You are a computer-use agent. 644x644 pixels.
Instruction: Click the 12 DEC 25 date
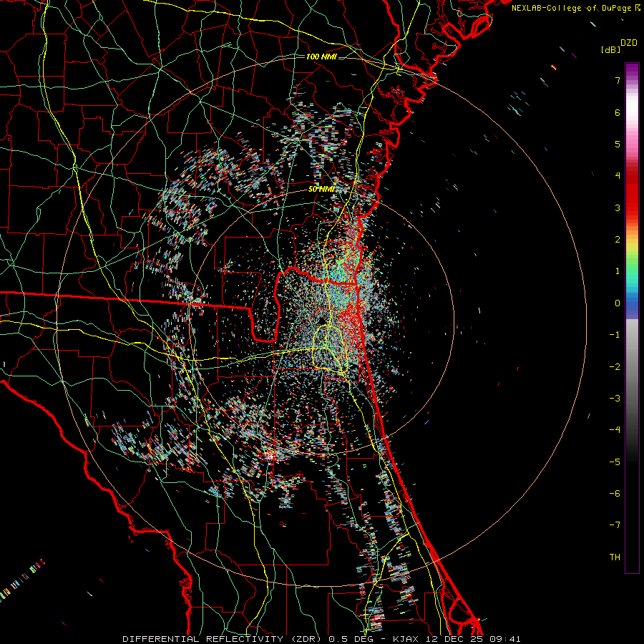[x=454, y=639]
